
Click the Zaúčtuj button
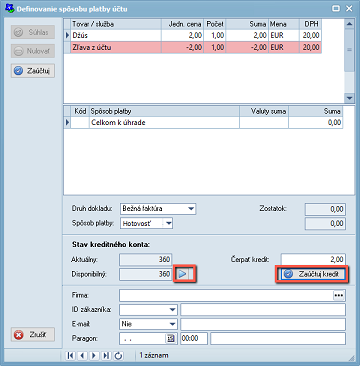tap(33, 71)
